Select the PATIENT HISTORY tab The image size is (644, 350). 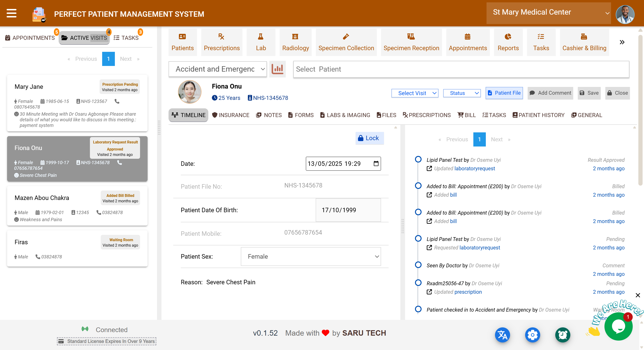539,115
